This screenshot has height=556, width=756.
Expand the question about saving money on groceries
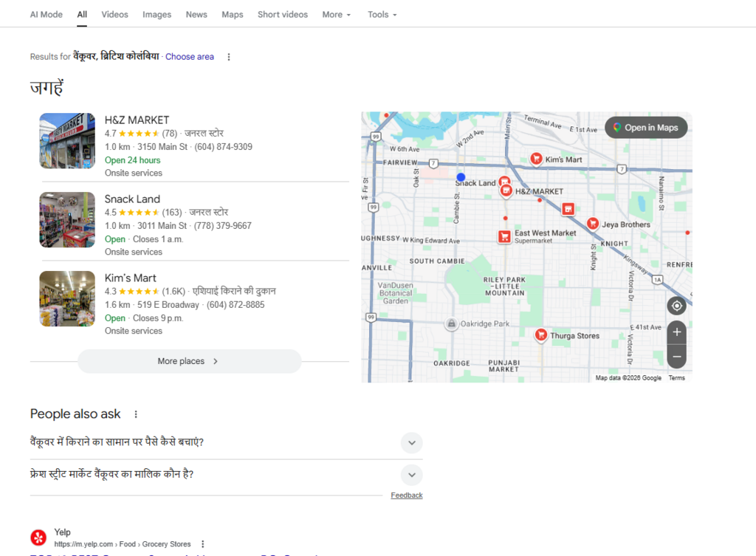coord(411,442)
